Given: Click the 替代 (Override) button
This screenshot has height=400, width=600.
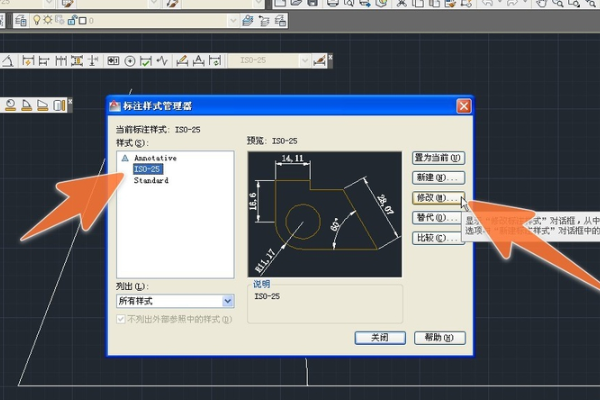Looking at the screenshot, I should pyautogui.click(x=436, y=218).
